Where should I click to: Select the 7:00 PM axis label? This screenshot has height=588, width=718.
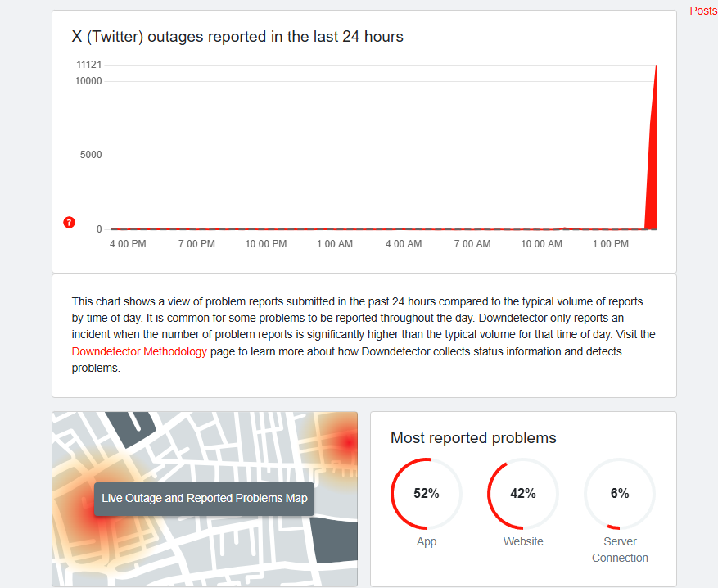(x=196, y=244)
